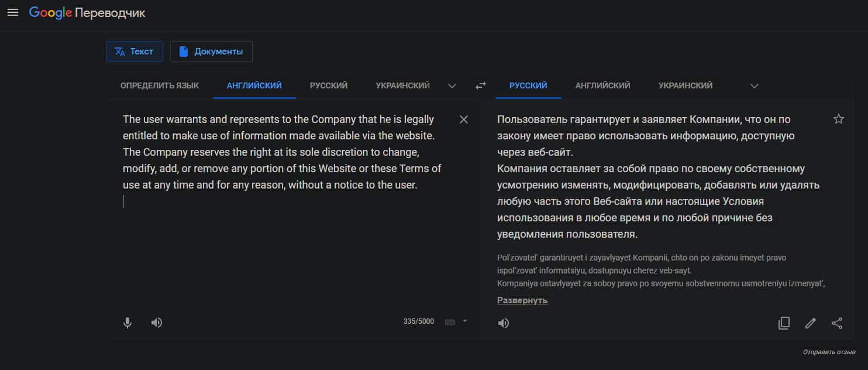Switch source language to 'Русский'

point(329,85)
